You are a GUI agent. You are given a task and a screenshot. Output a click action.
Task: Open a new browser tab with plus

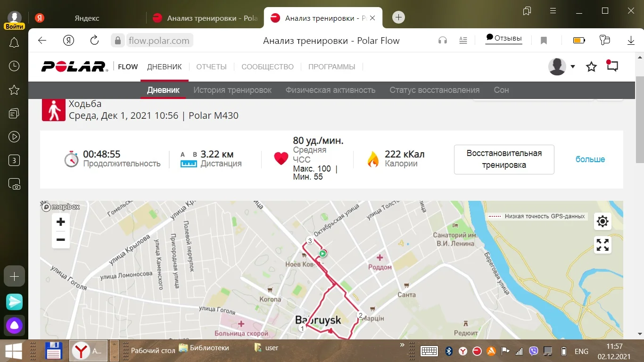click(x=398, y=17)
